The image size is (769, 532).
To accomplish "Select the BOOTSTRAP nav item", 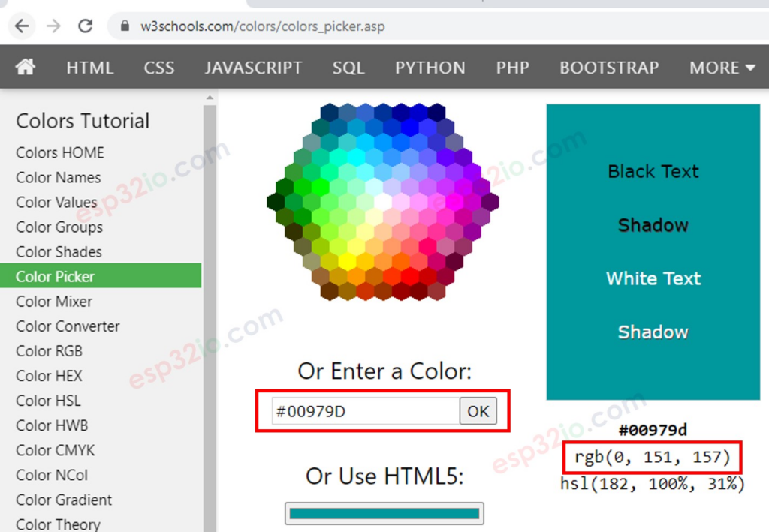I will 609,67.
